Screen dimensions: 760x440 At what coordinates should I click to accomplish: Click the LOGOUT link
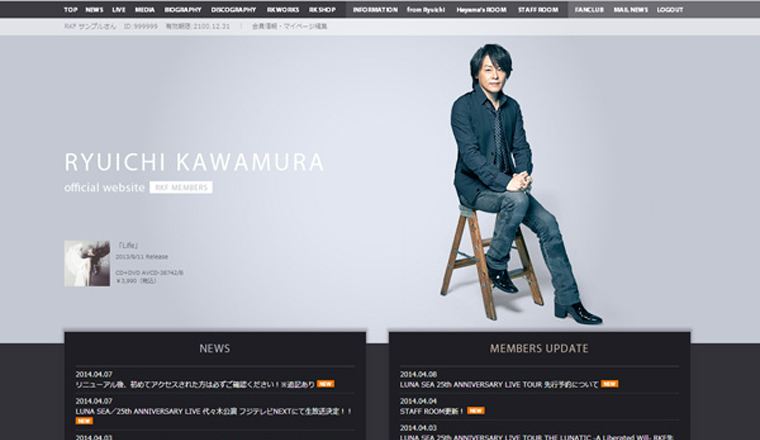pyautogui.click(x=670, y=10)
